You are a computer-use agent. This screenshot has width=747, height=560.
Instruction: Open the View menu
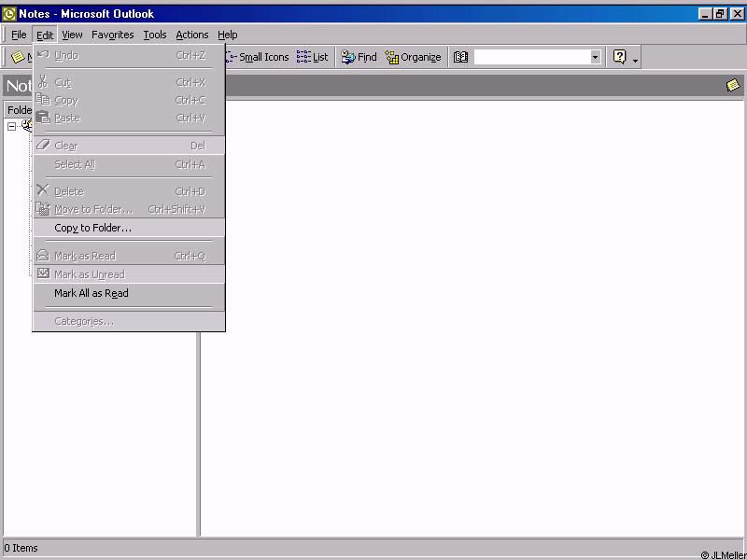click(72, 35)
